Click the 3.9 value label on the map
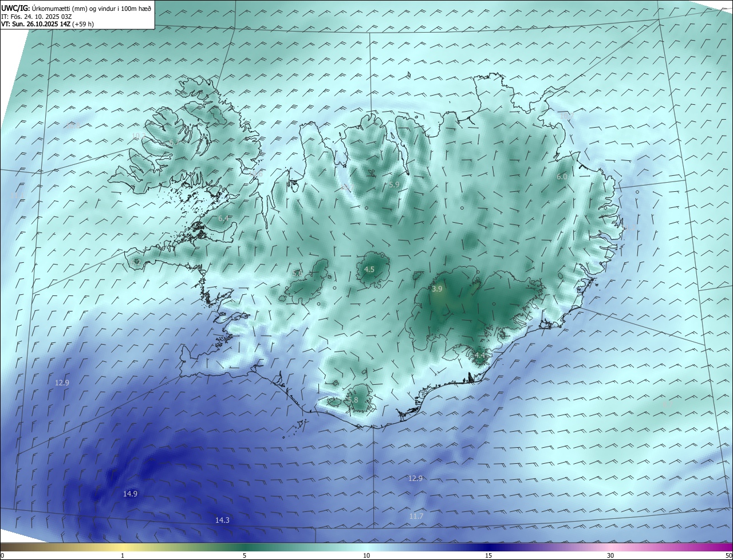The width and height of the screenshot is (733, 560). [437, 289]
